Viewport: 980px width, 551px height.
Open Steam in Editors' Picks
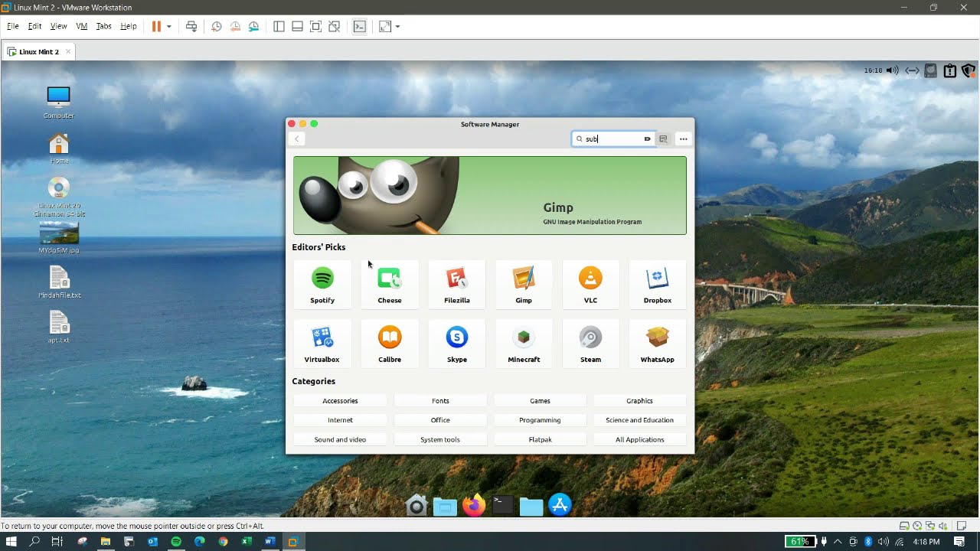(590, 344)
